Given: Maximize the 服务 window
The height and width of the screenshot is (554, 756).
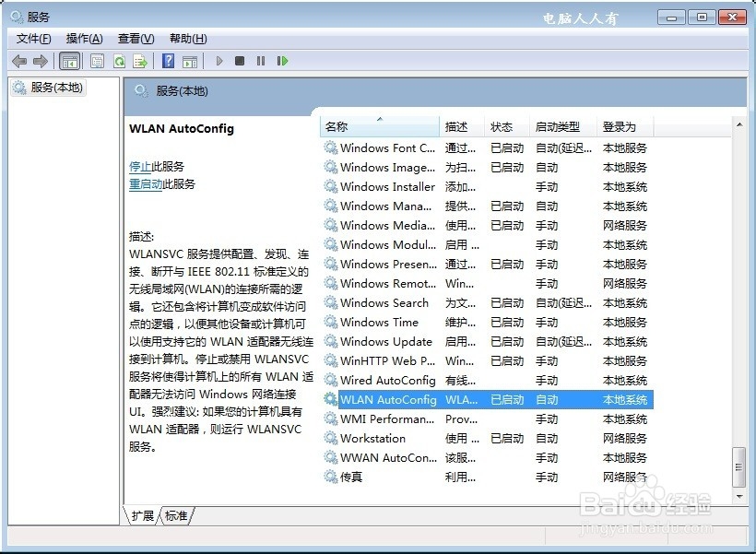Looking at the screenshot, I should coord(702,18).
